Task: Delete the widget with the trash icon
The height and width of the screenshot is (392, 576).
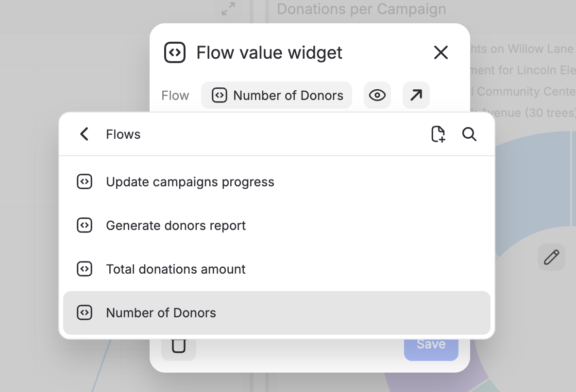Action: [179, 346]
